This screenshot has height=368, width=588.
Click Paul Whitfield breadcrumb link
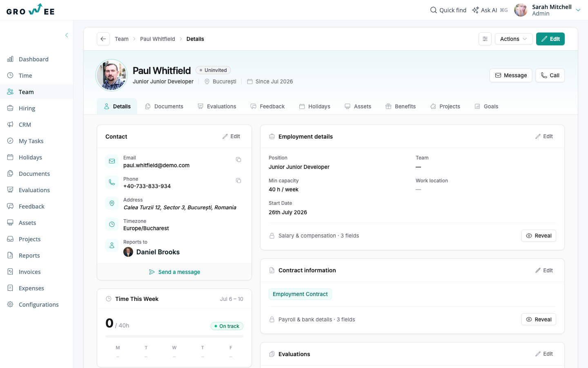(x=157, y=39)
